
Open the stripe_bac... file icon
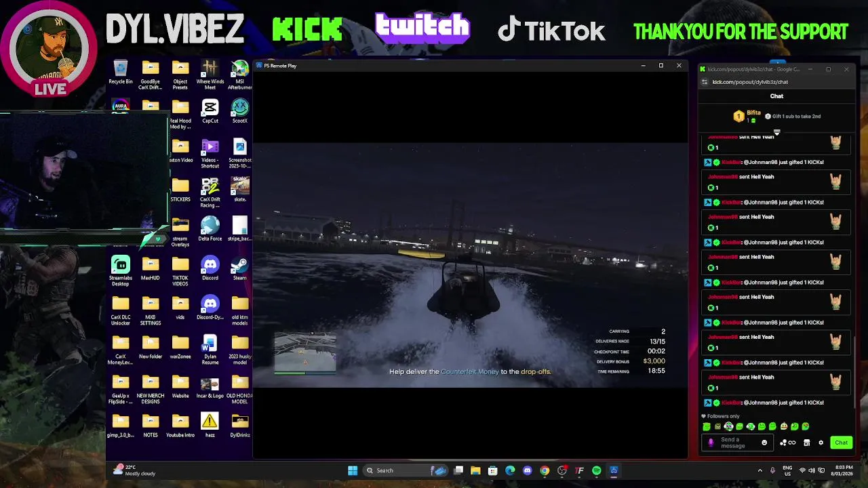pos(240,229)
